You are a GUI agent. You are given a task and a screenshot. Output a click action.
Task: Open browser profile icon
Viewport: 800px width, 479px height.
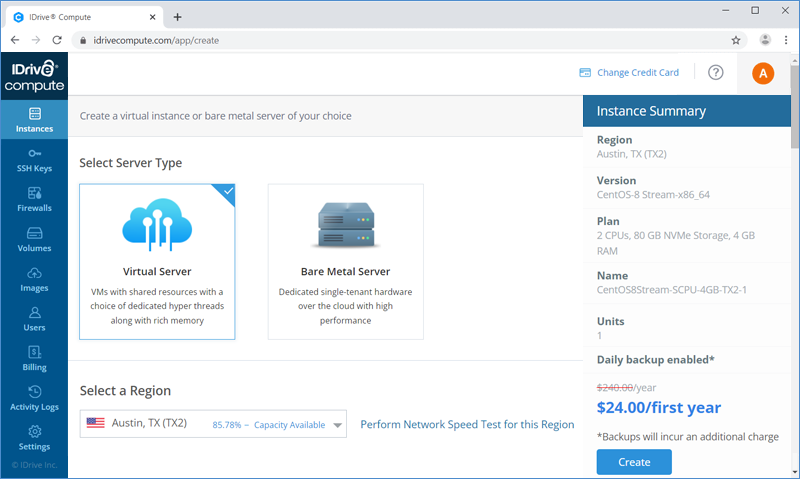[x=765, y=40]
